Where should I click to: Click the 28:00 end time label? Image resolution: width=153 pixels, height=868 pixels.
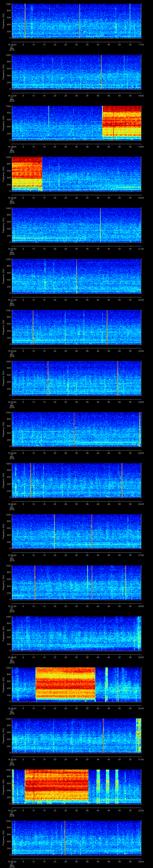pos(141,606)
